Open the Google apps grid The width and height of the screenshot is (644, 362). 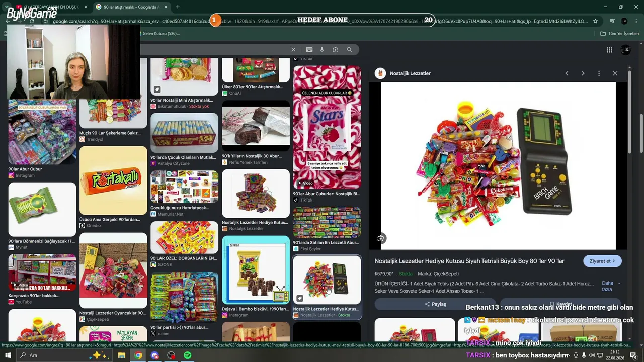point(609,50)
